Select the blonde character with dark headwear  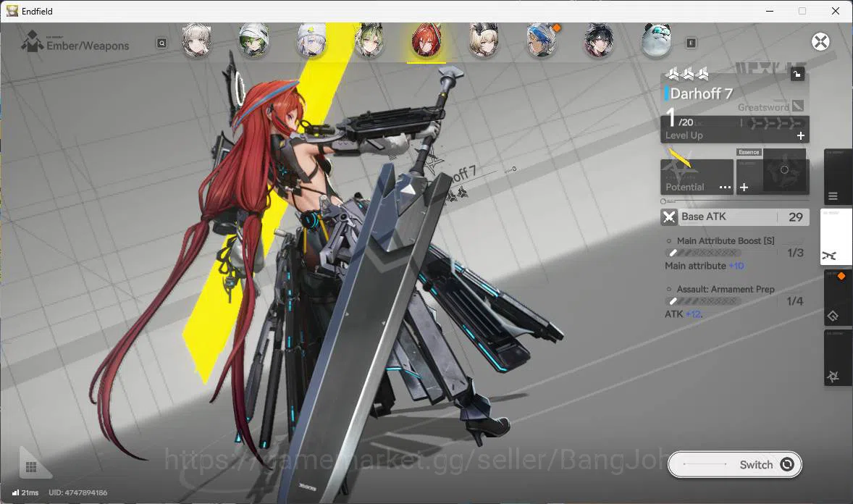tap(484, 41)
